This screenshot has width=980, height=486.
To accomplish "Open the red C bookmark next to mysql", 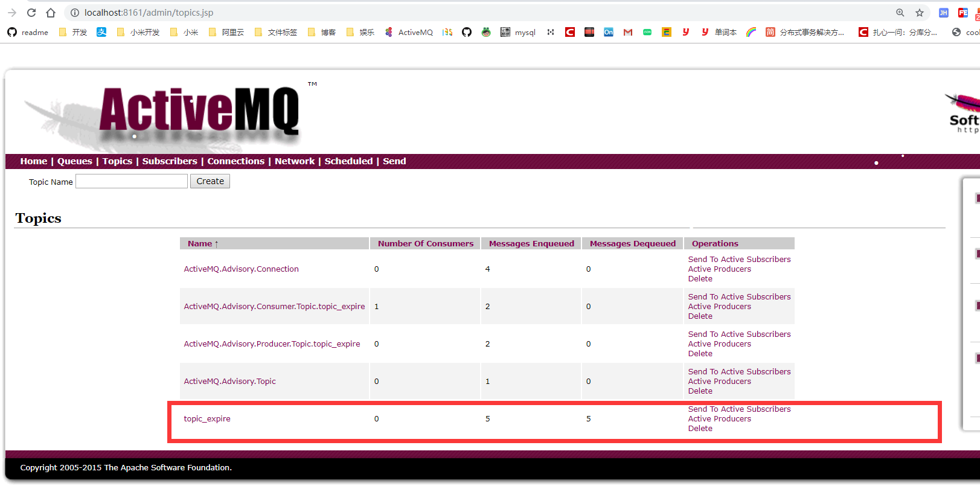I will pyautogui.click(x=570, y=32).
